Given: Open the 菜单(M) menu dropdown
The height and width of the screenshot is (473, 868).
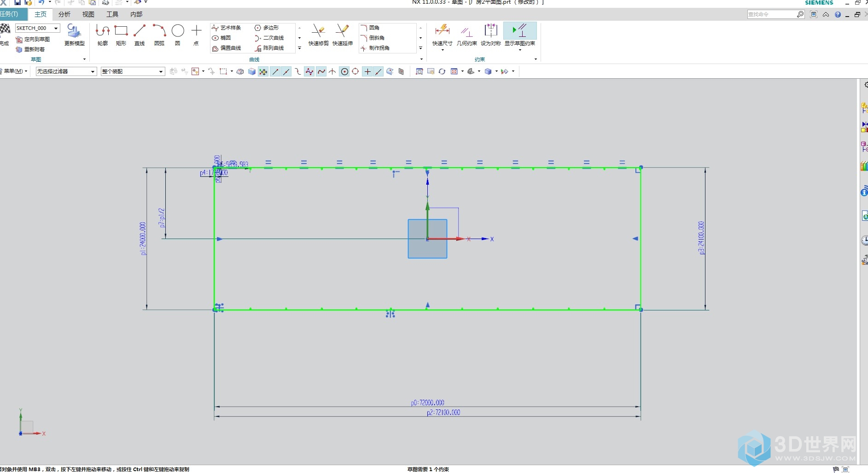Looking at the screenshot, I should [x=15, y=71].
